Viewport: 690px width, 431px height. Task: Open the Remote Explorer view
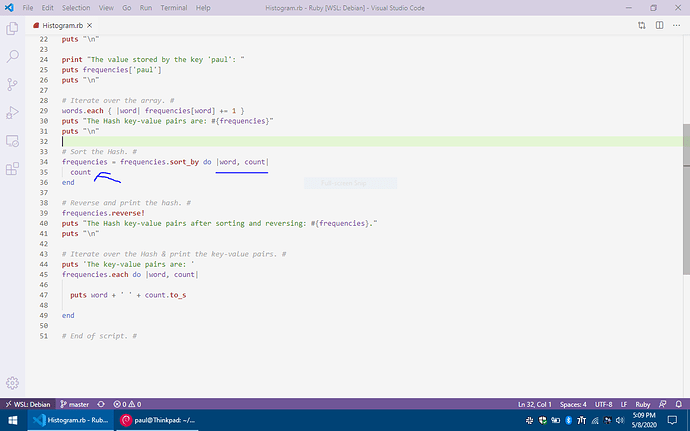(12, 141)
